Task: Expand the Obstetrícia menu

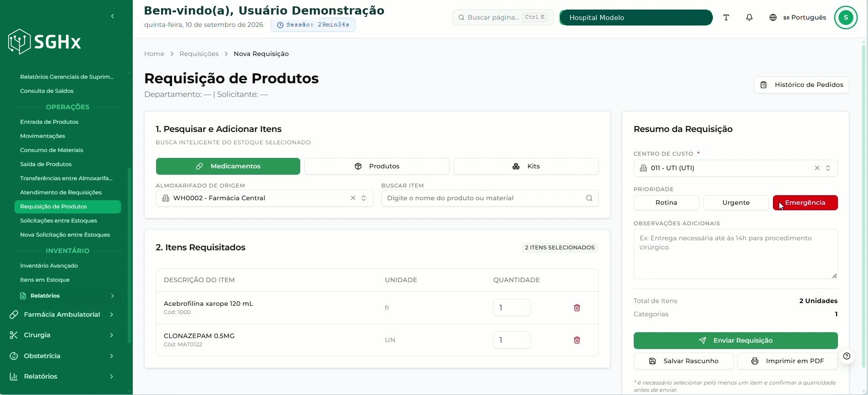Action: coord(111,356)
